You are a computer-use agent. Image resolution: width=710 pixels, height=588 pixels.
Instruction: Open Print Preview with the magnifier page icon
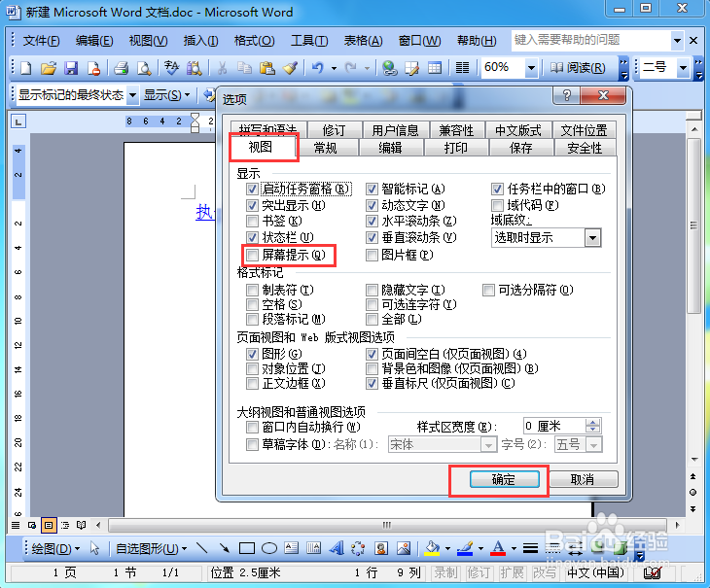point(144,68)
